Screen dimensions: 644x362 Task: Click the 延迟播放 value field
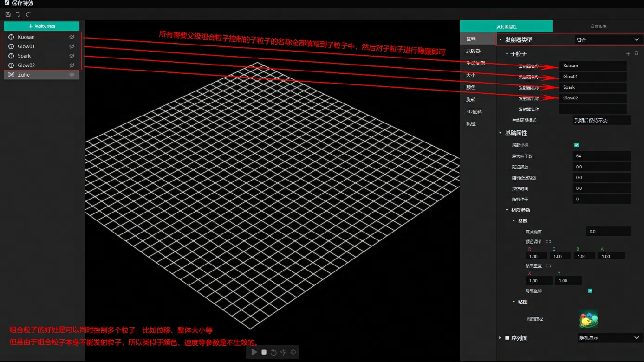(602, 167)
